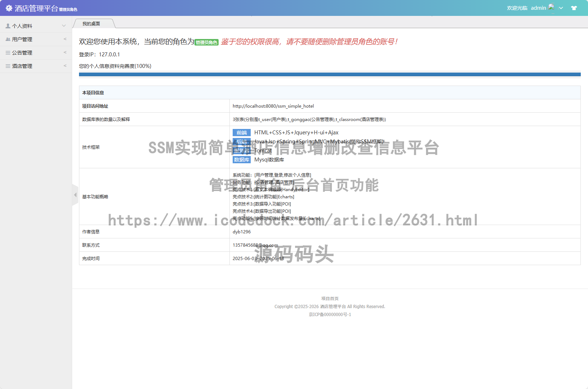This screenshot has width=588, height=389.
Task: Click the admin avatar image
Action: coord(551,7)
